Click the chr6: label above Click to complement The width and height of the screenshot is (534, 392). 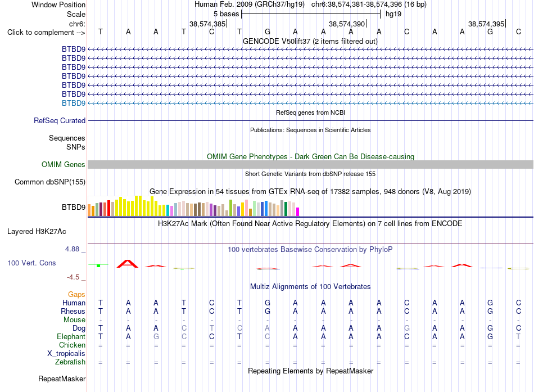[x=77, y=24]
